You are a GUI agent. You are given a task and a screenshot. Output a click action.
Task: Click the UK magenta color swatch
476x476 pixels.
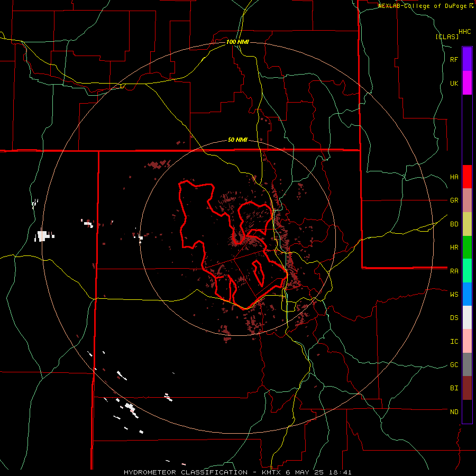tap(467, 83)
